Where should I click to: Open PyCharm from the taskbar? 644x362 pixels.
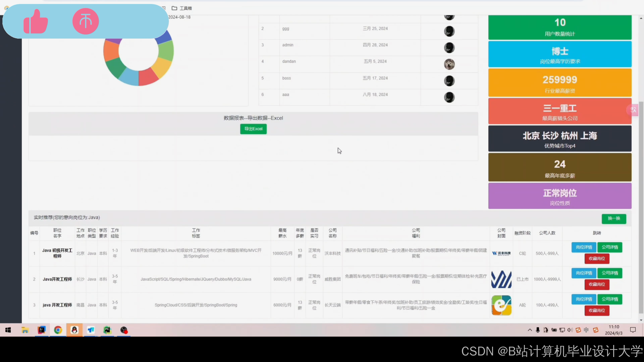tap(107, 330)
